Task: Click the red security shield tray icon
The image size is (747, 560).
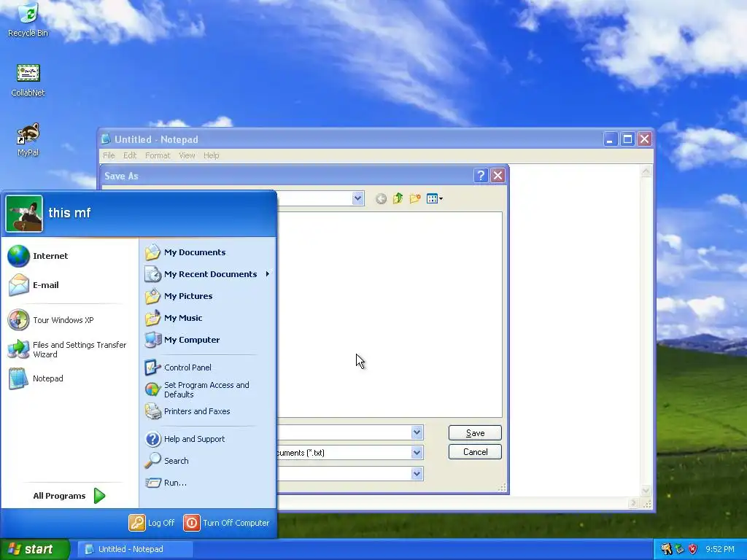Action: [693, 550]
